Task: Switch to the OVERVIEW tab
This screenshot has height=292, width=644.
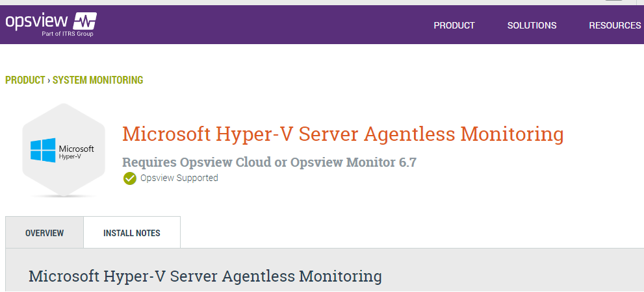Action: tap(44, 233)
